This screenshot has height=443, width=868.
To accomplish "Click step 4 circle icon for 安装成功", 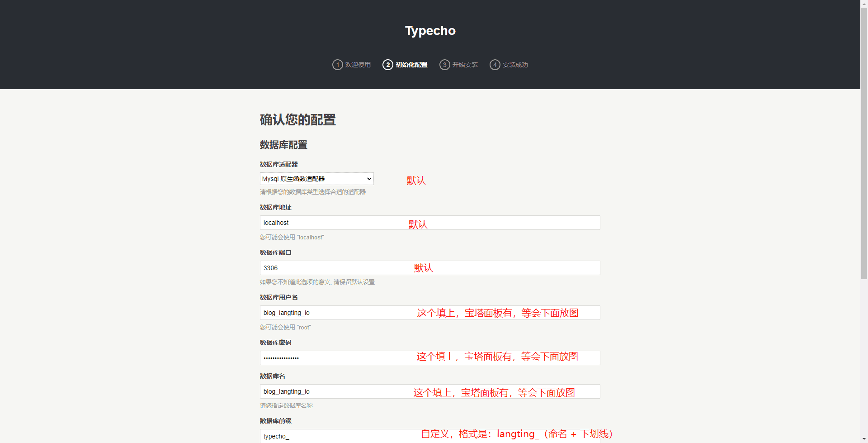I will (x=495, y=65).
